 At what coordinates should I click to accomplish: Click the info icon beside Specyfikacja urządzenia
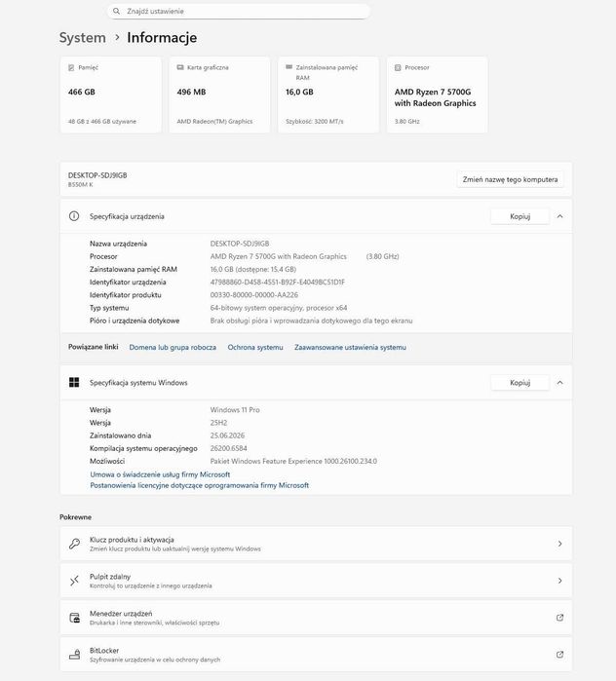74,216
